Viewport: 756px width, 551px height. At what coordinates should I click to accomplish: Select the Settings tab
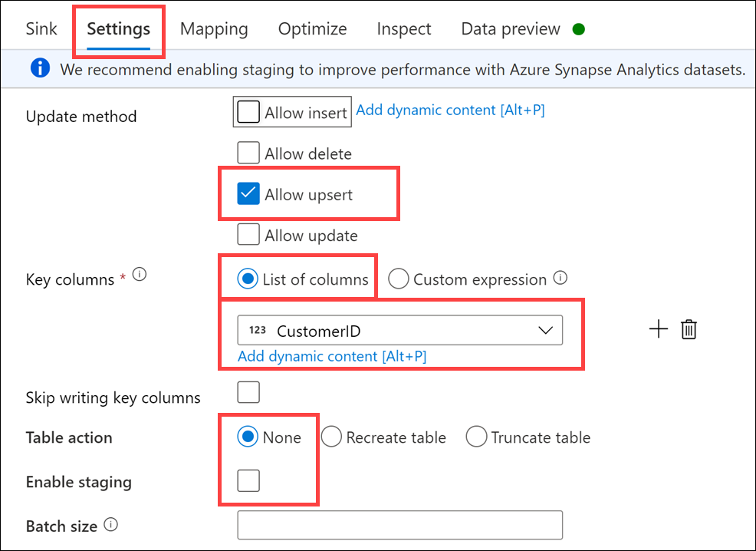click(x=119, y=29)
